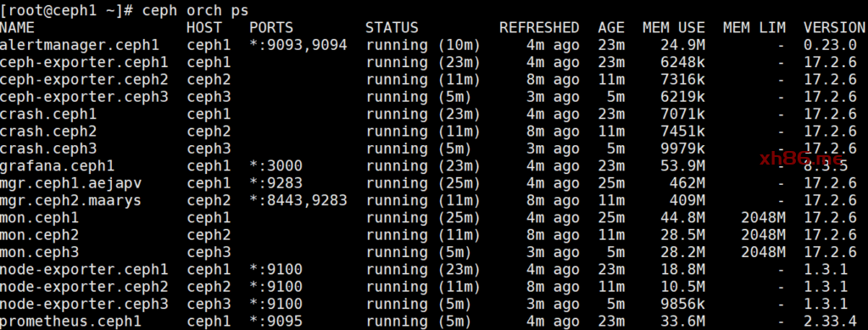Click the 10.5M memory value
The width and height of the screenshot is (868, 330).
point(682,287)
